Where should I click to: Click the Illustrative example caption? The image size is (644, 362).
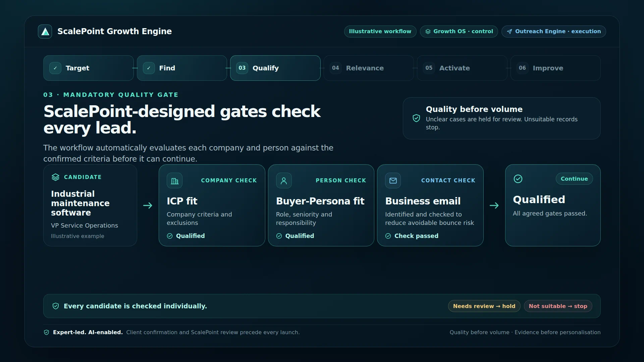[x=77, y=236]
